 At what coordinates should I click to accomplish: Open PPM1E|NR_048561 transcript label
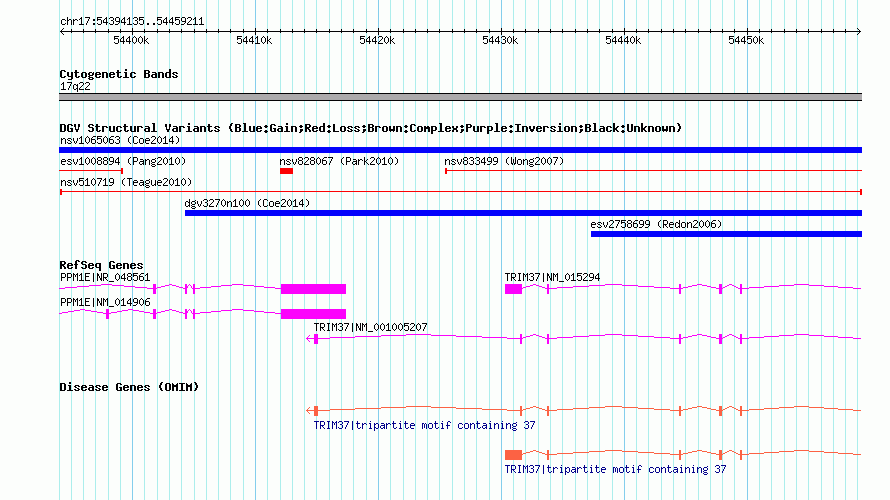[105, 278]
